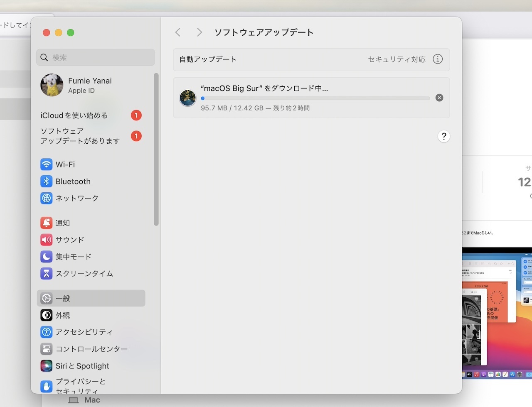This screenshot has width=532, height=407.
Task: Open Fumie Yanai Apple ID profile
Action: (90, 85)
